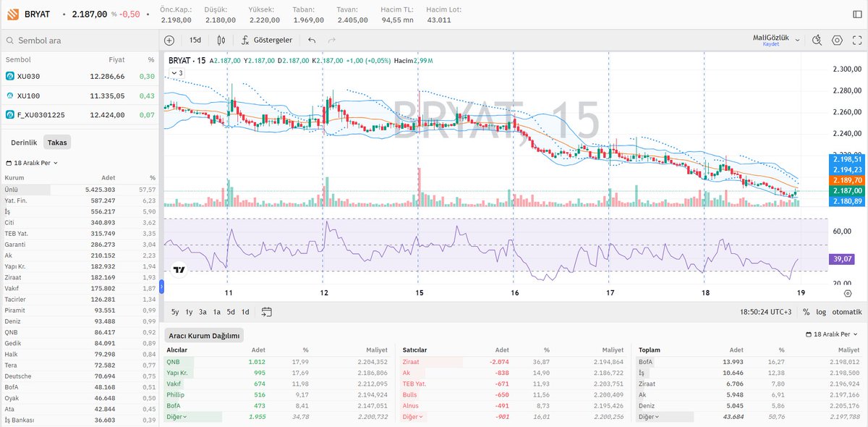This screenshot has width=868, height=427.
Task: Click the BofA row under Toplam
Action: (x=749, y=362)
